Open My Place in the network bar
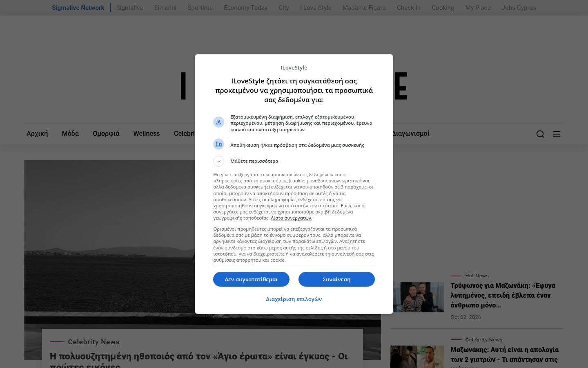 (478, 8)
